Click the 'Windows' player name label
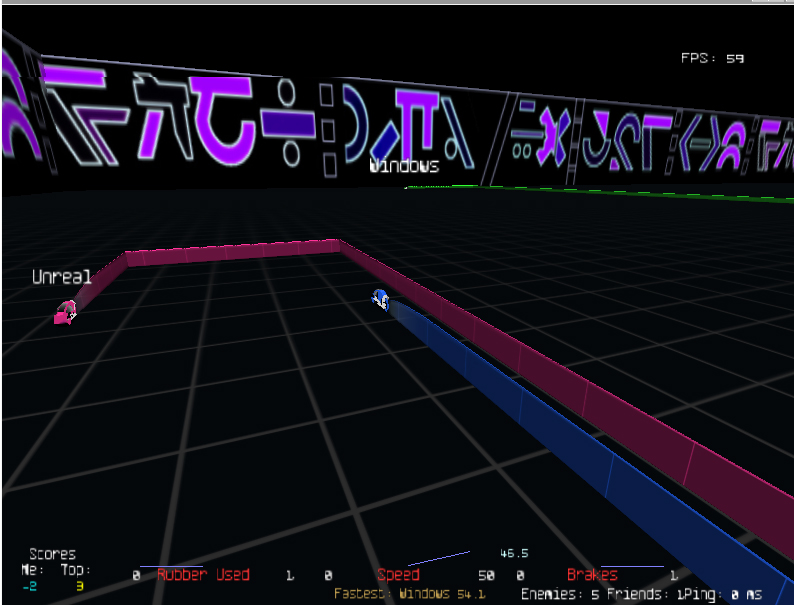This screenshot has height=605, width=794. click(x=404, y=166)
